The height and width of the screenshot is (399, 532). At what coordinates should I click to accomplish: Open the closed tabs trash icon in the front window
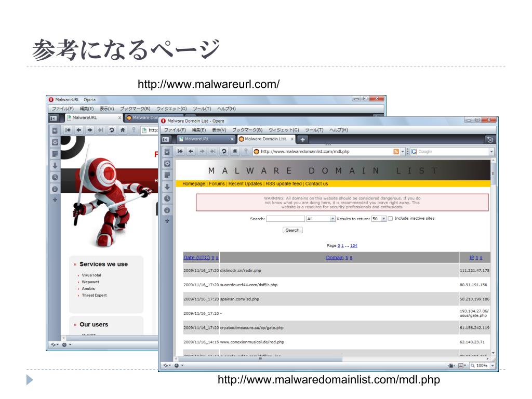click(x=490, y=139)
